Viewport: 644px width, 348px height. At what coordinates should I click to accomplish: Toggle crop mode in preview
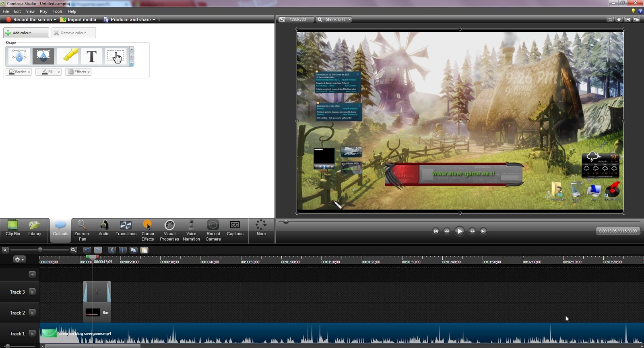[610, 19]
